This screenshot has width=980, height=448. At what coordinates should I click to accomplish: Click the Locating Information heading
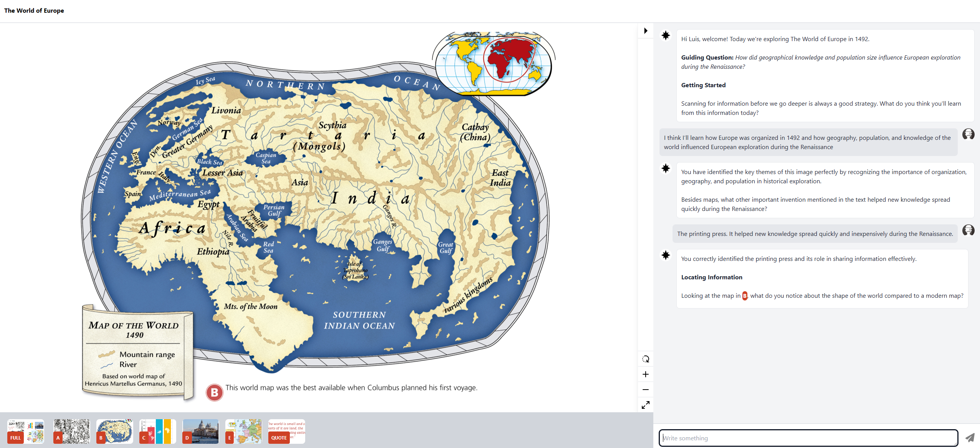click(712, 277)
